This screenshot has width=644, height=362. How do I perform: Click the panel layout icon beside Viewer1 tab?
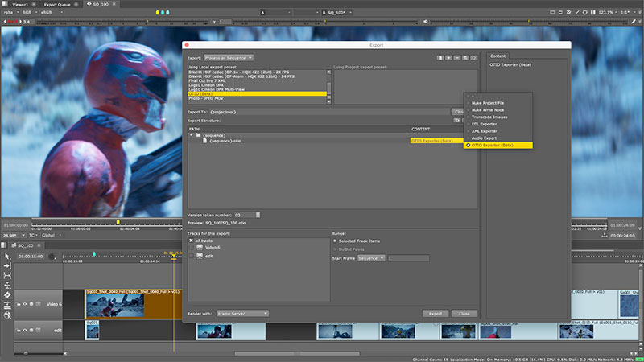(5, 4)
